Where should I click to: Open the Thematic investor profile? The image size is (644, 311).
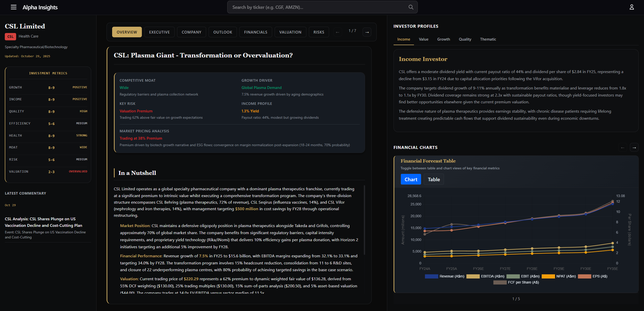pos(488,39)
